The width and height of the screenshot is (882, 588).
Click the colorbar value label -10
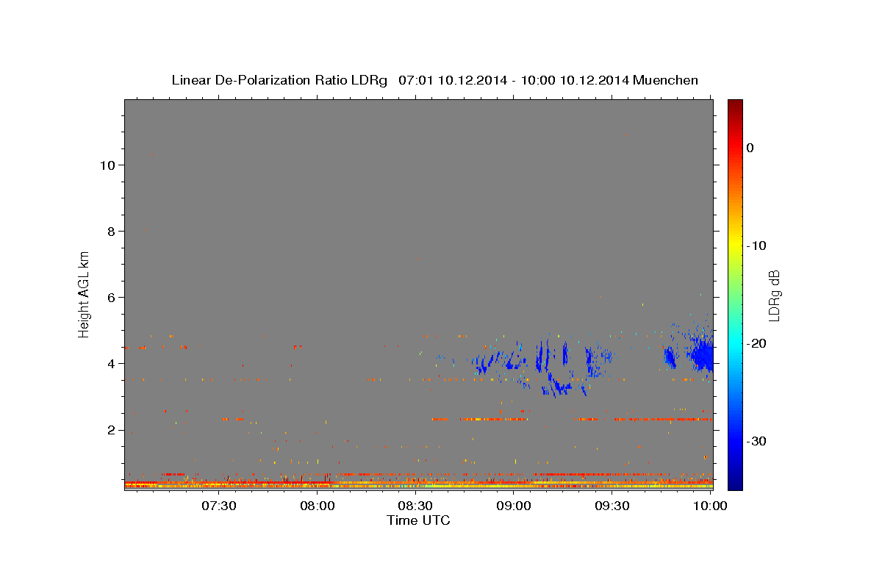coord(757,245)
